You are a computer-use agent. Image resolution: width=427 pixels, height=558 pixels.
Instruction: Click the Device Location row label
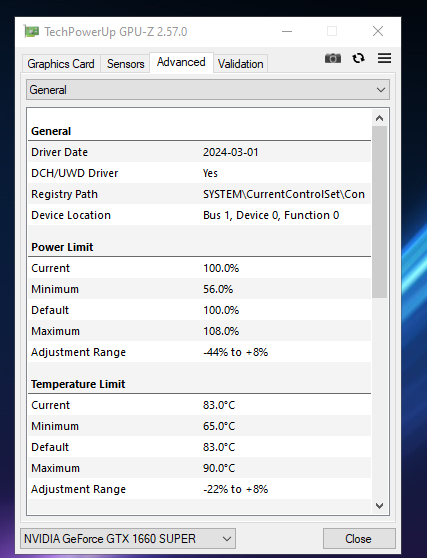tap(71, 215)
